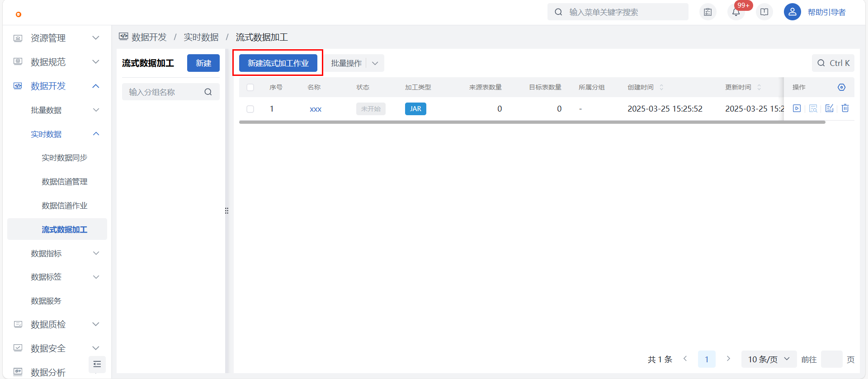
Task: Open 数据服务 menu item
Action: tap(46, 301)
